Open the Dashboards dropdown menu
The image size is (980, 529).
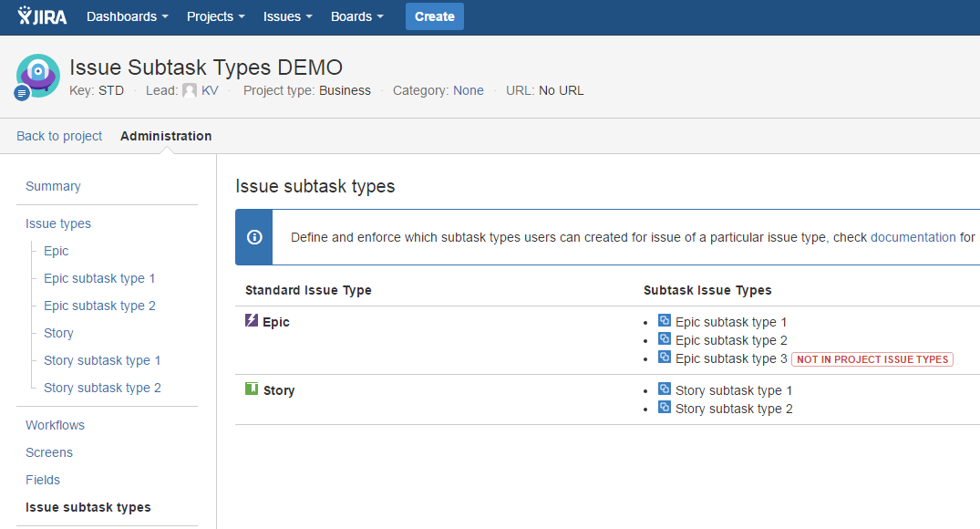tap(127, 16)
